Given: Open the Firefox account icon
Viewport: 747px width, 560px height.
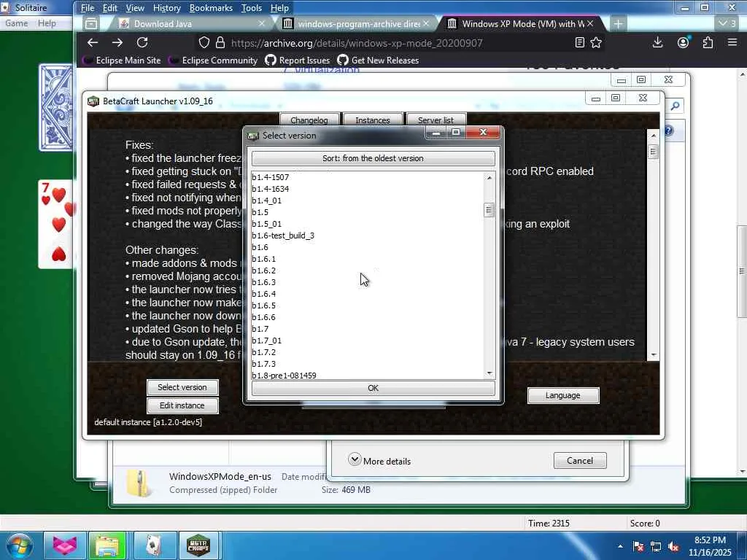Looking at the screenshot, I should [x=683, y=43].
